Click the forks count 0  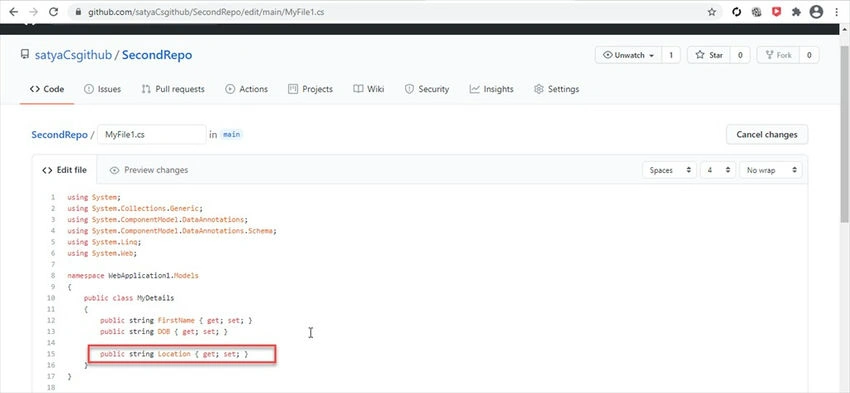tap(809, 55)
